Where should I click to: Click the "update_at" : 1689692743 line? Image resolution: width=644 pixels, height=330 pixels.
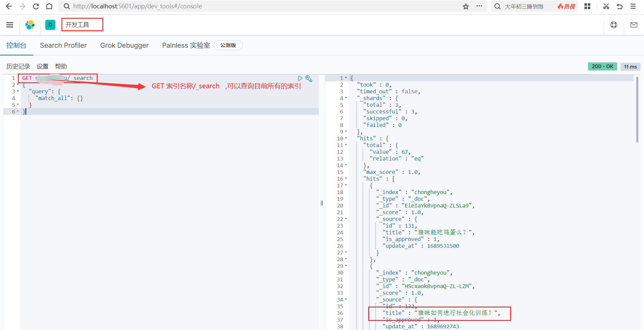[x=420, y=326]
